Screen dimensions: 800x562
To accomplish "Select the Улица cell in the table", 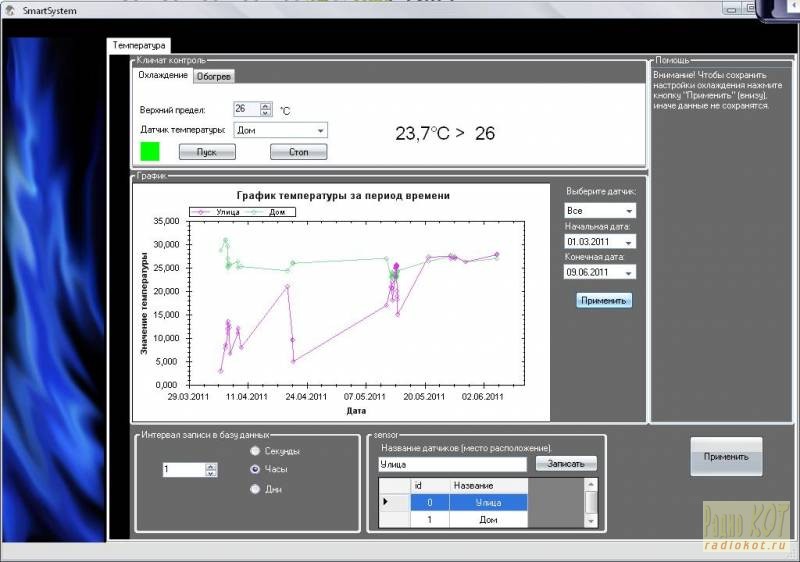I will point(488,502).
